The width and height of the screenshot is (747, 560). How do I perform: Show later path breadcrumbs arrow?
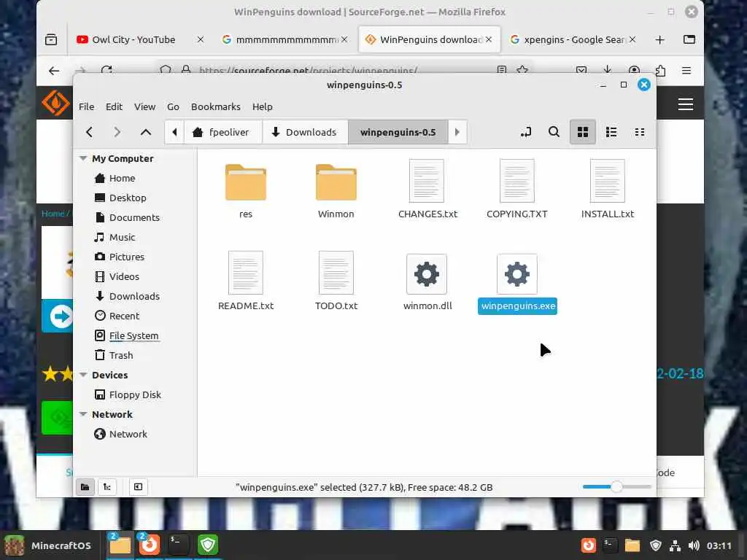tap(457, 132)
